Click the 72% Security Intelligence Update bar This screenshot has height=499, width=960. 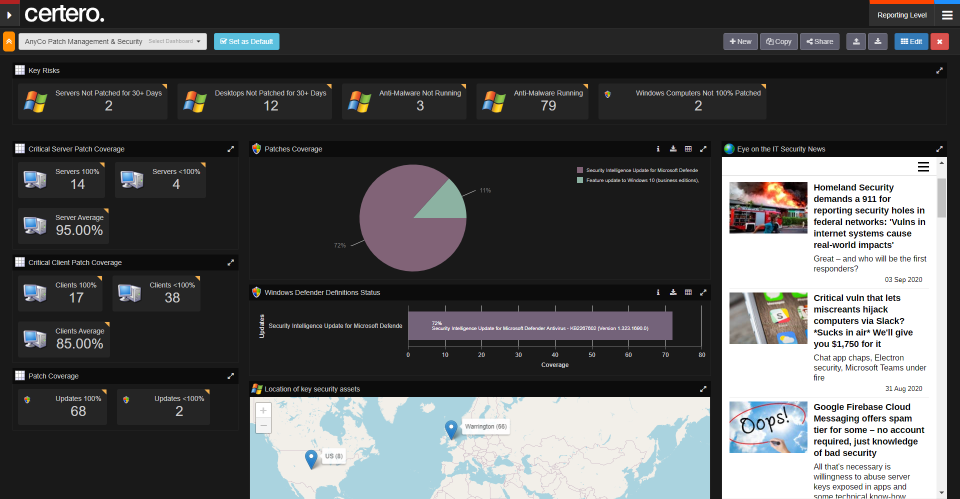pos(540,326)
